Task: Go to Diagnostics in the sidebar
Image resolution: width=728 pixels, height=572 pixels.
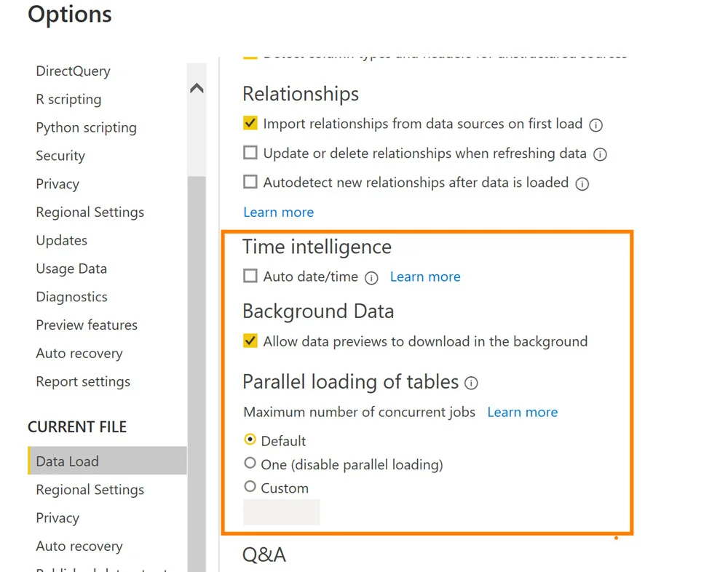Action: click(71, 297)
